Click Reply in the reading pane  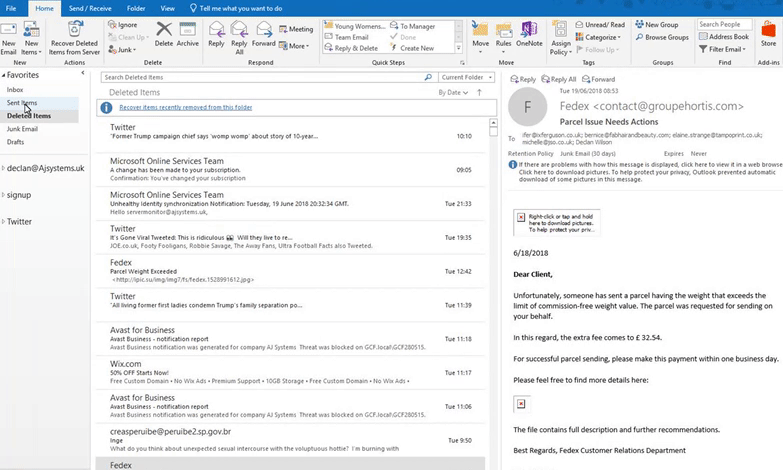tap(523, 79)
